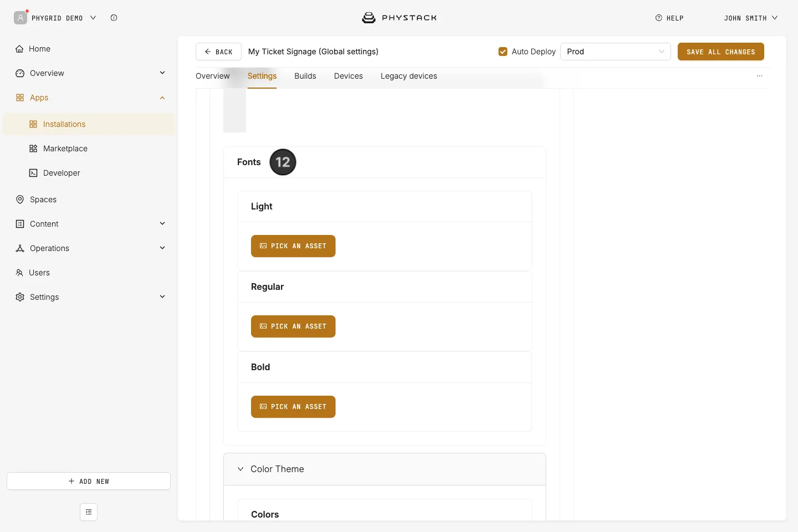
Task: Go to the Devices tab
Action: coord(349,76)
